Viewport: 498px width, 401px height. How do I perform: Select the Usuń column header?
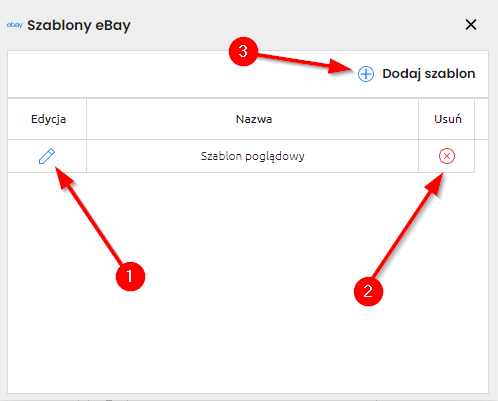[x=448, y=119]
